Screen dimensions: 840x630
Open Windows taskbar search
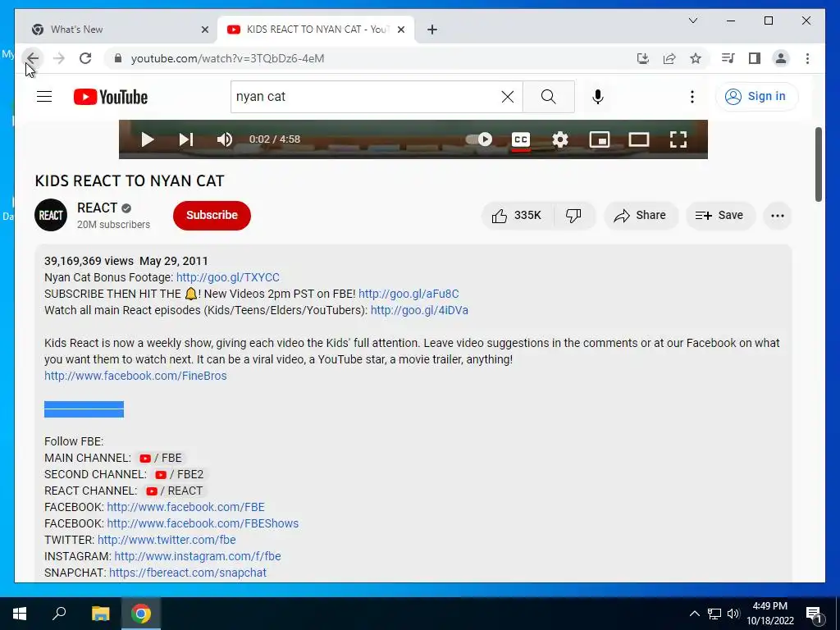[x=59, y=614]
